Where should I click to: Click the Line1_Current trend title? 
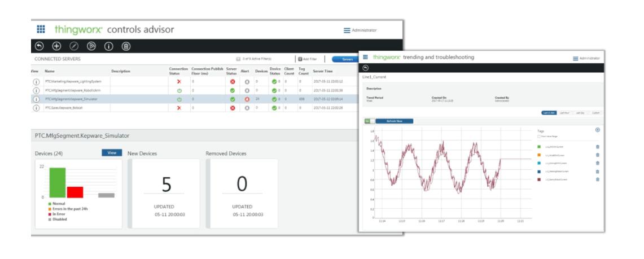pyautogui.click(x=375, y=77)
